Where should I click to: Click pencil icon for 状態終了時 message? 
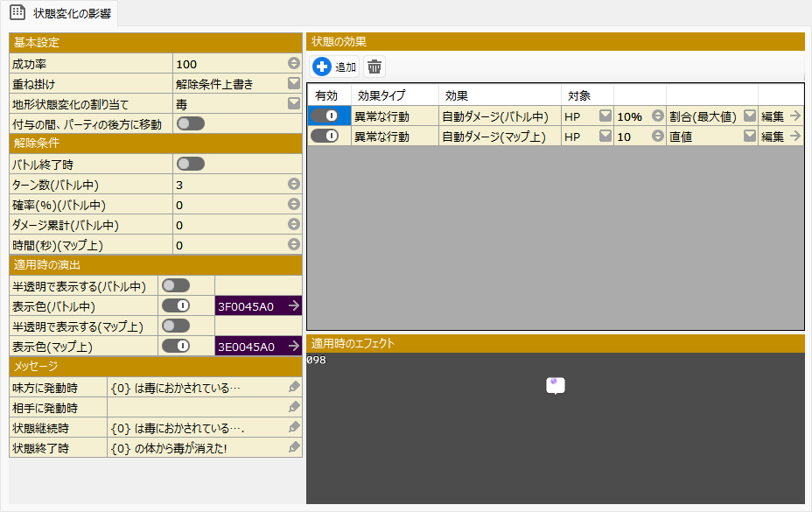tap(294, 447)
